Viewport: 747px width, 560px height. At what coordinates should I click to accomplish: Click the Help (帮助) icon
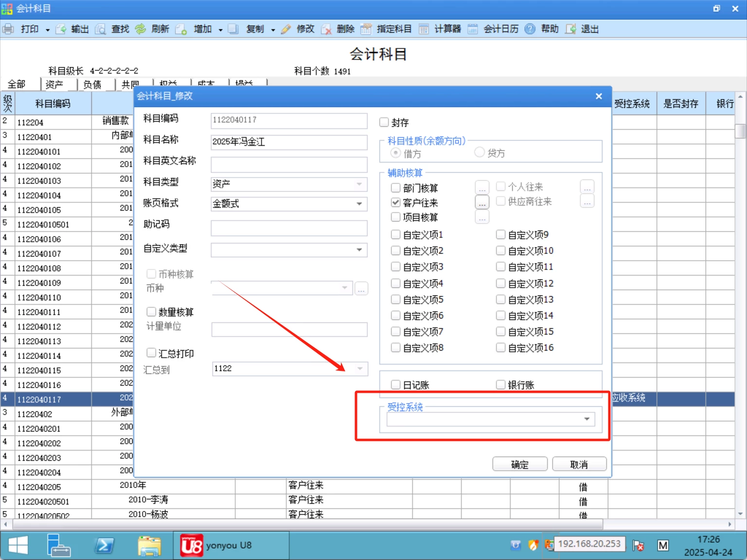click(530, 29)
